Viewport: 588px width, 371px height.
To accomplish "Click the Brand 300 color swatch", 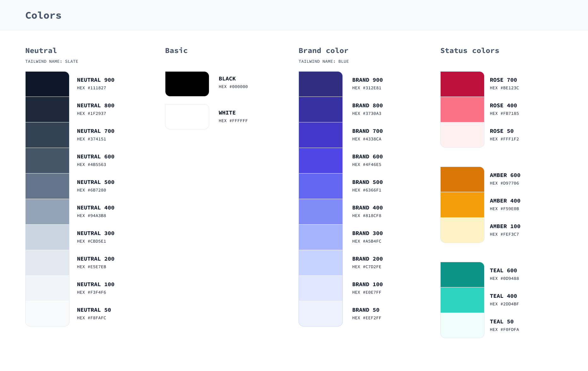I will click(x=321, y=237).
